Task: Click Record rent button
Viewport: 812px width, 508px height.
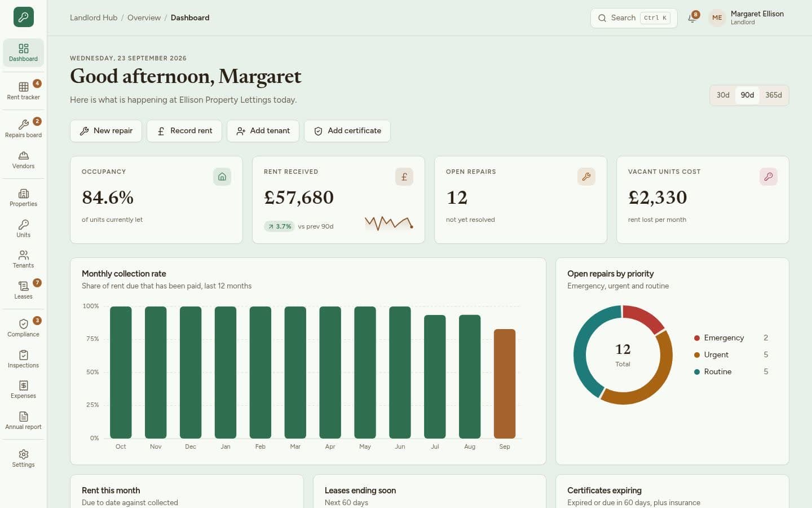Action: (x=184, y=130)
